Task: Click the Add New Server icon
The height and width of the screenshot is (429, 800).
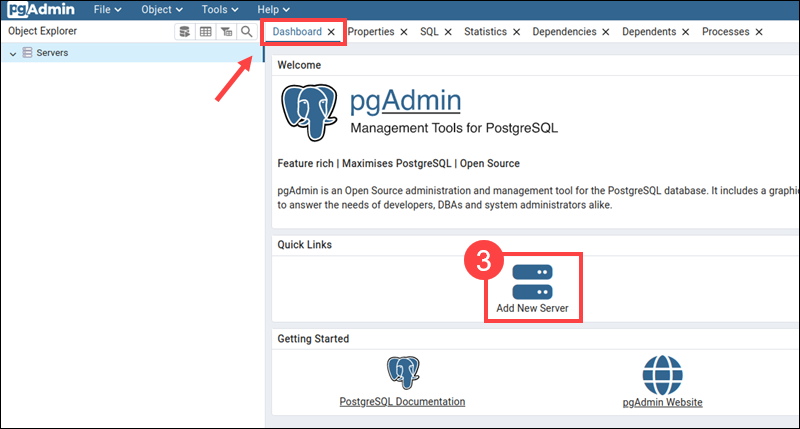Action: (x=532, y=282)
